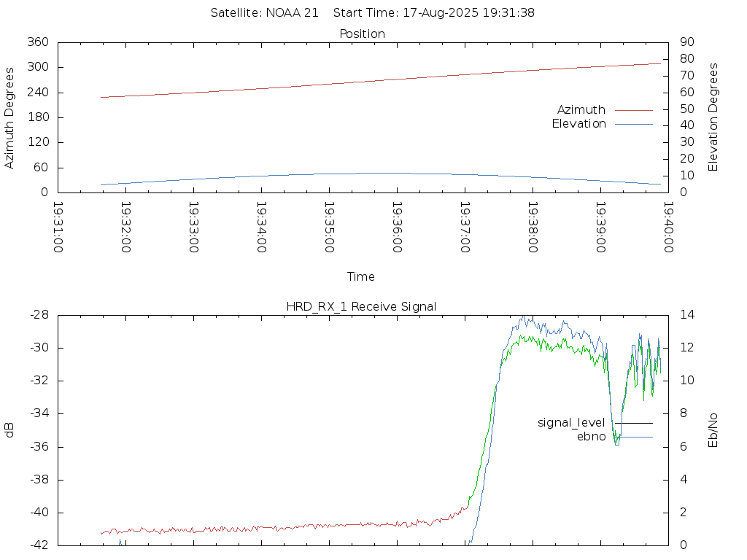This screenshot has height=560, width=747.
Task: Select the Azimuth legend label
Action: click(581, 110)
